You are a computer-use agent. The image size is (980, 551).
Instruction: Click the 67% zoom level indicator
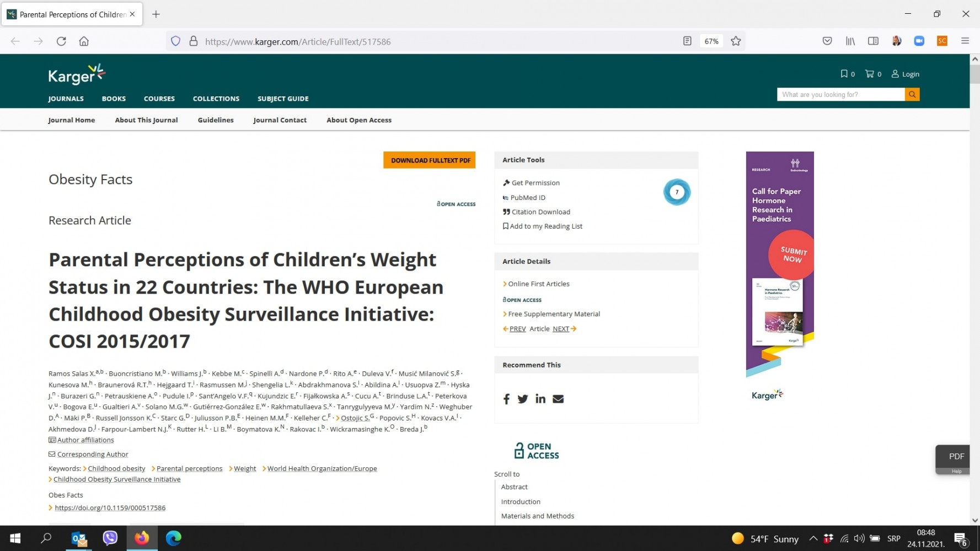pos(711,41)
